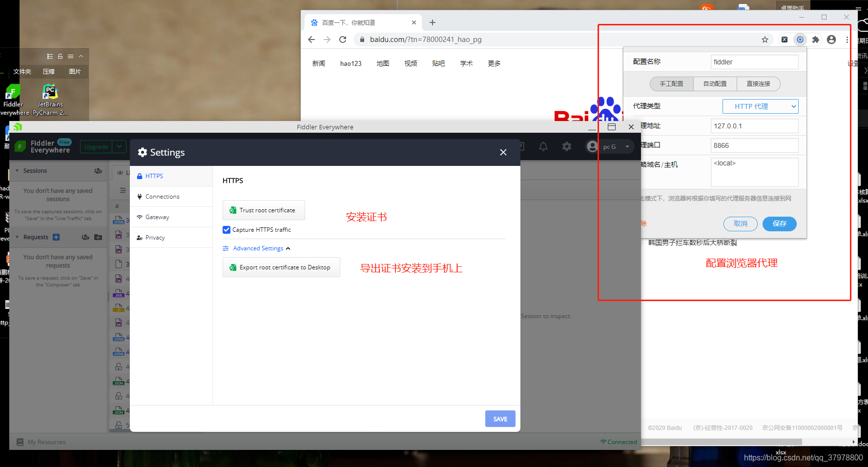Click Fiddler settings gear icon
The image size is (868, 467).
[567, 146]
